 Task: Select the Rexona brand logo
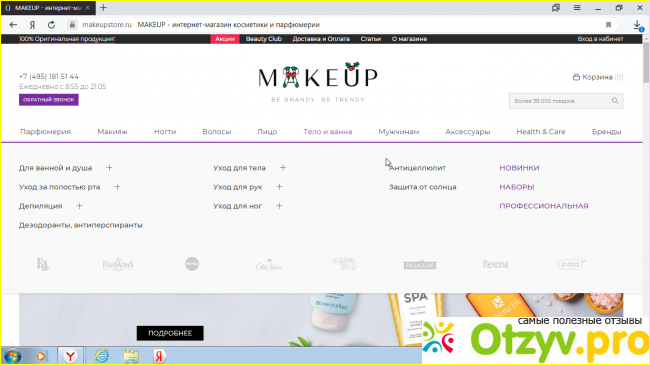click(x=495, y=264)
